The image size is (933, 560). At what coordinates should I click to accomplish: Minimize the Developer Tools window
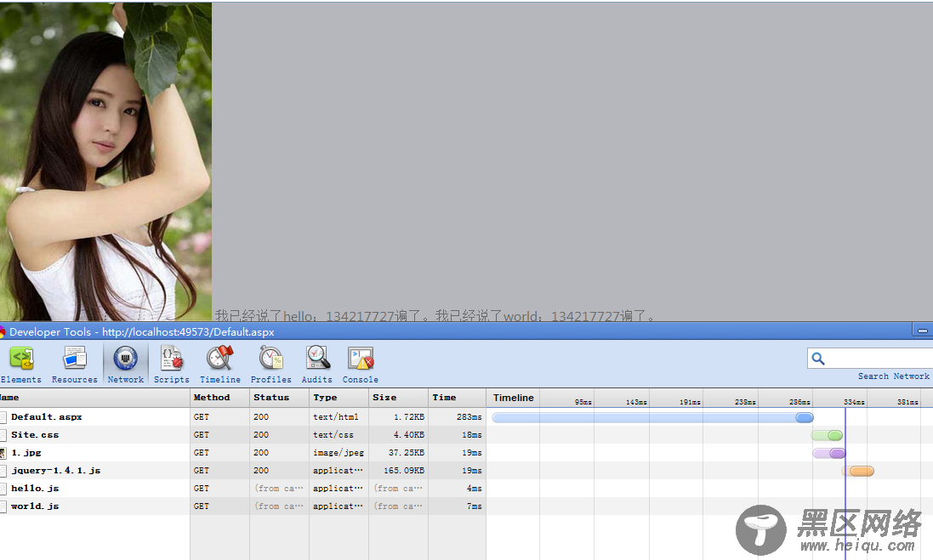(x=922, y=331)
